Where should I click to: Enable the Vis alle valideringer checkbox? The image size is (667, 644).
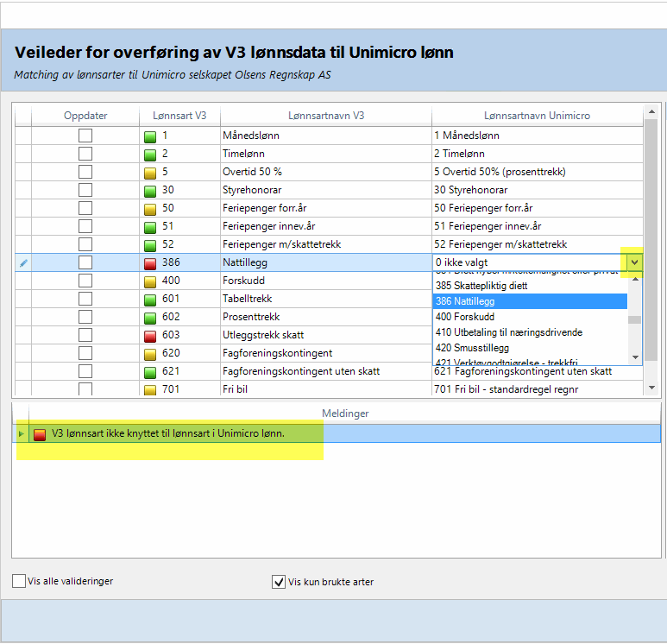(19, 582)
